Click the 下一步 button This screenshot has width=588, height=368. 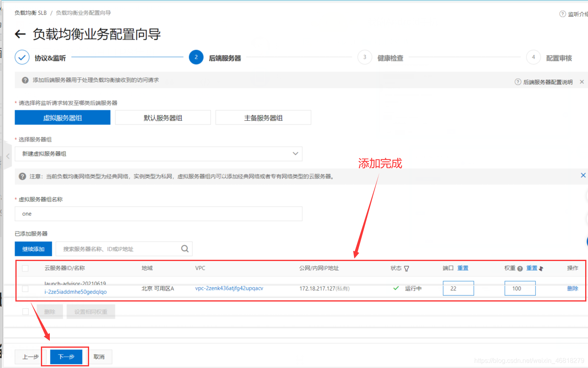pos(66,357)
